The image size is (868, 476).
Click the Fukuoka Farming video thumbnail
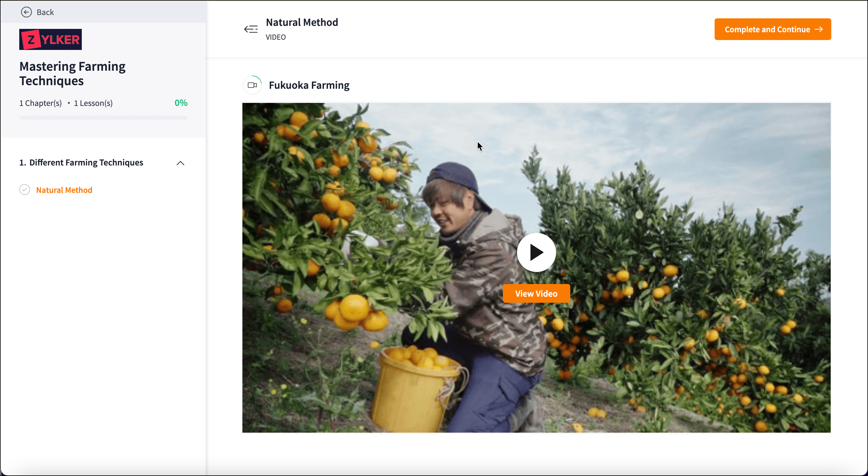coord(537,268)
